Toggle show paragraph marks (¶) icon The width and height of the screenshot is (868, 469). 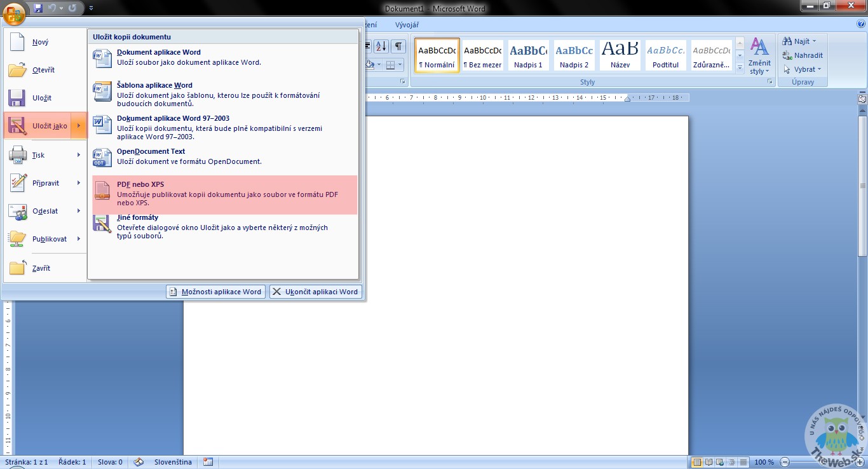click(x=398, y=46)
